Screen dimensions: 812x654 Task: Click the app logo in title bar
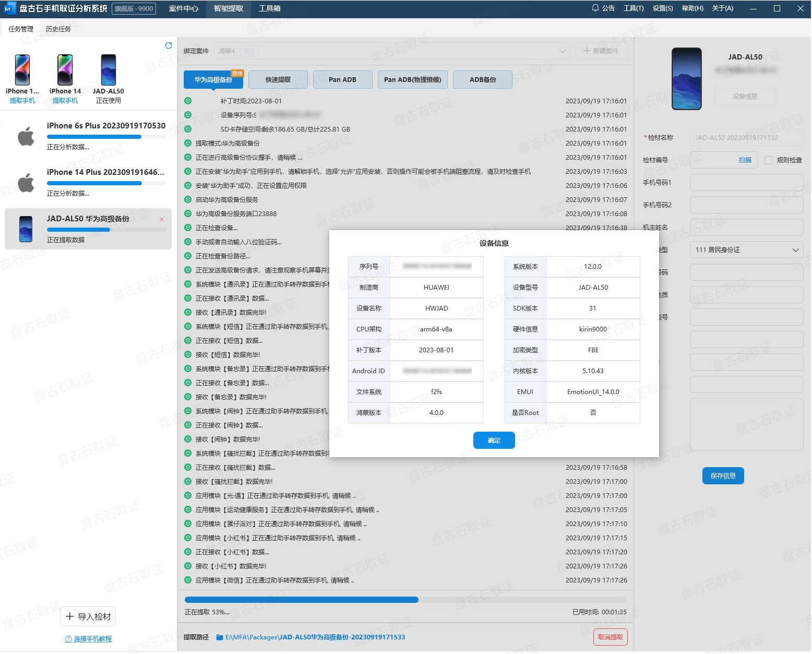[9, 8]
